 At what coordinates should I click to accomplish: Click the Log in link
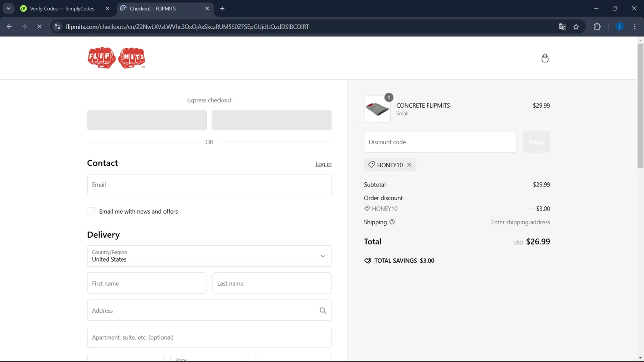[323, 164]
